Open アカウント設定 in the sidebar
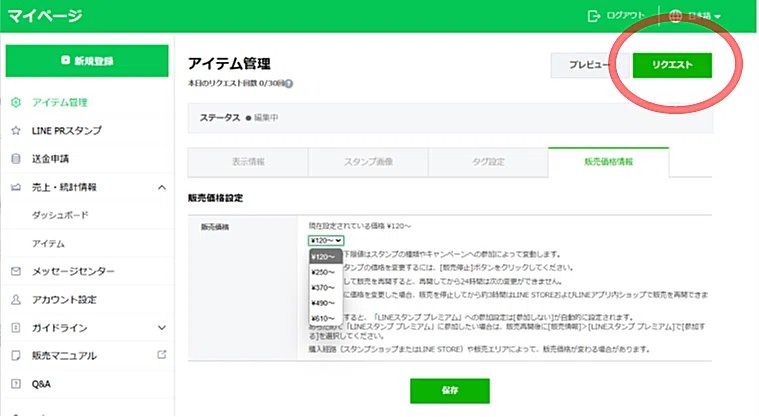Viewport: 759px width, 417px height. coord(64,300)
